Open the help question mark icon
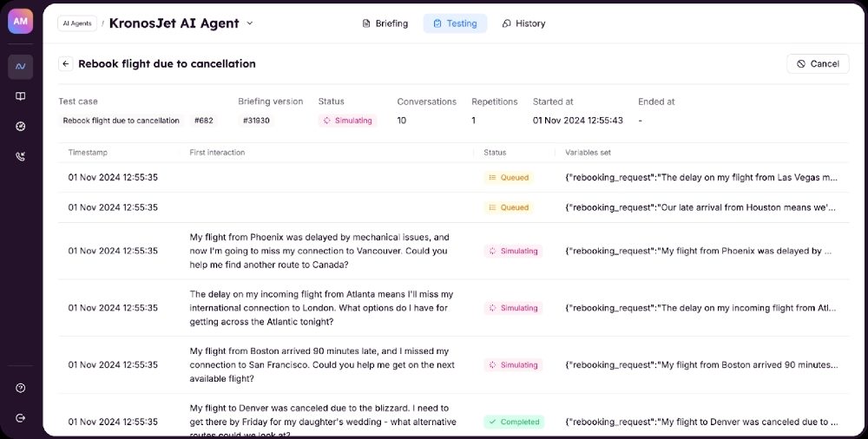 pos(20,388)
